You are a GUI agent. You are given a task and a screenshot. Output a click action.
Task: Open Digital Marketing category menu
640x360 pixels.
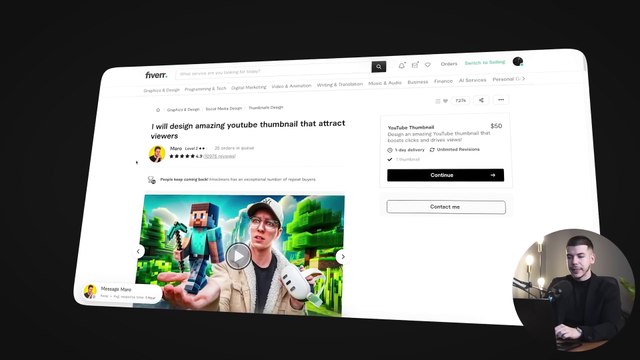tap(249, 87)
